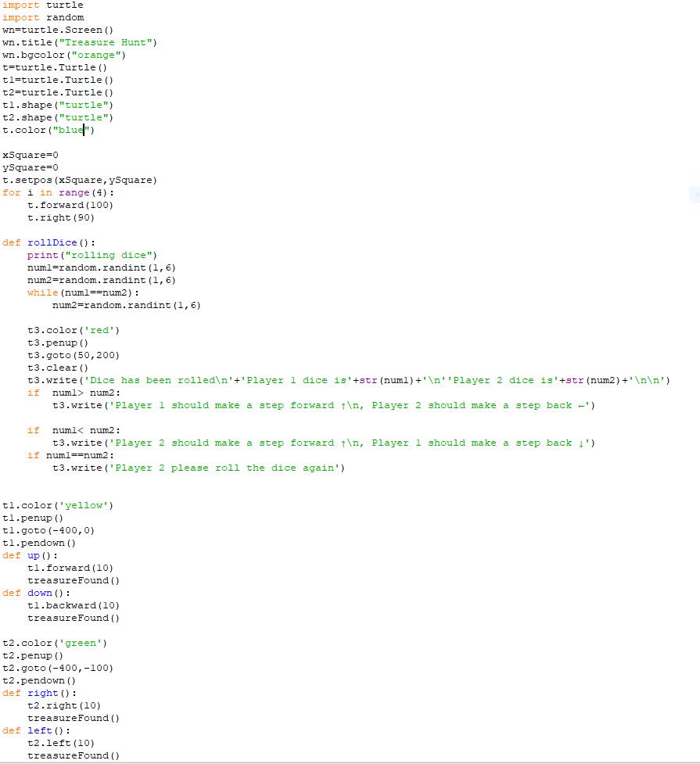Click the t1=turtle.Turtle() line
700x764 pixels.
58,81
